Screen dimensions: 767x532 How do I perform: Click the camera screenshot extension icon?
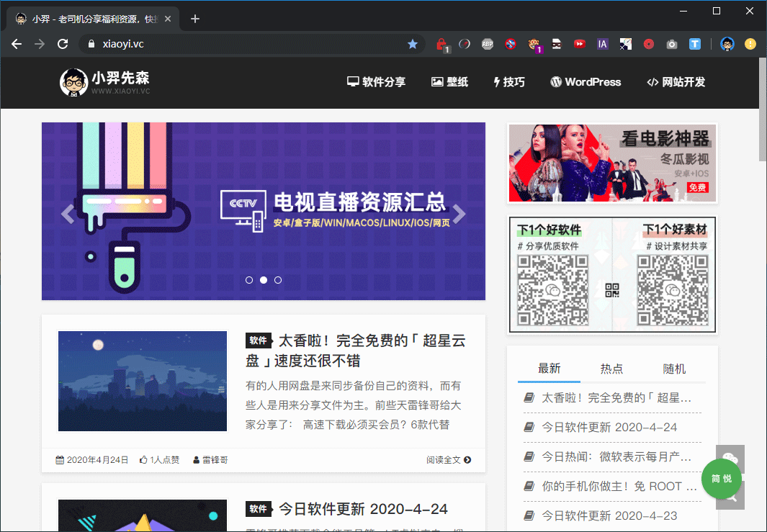(x=672, y=44)
